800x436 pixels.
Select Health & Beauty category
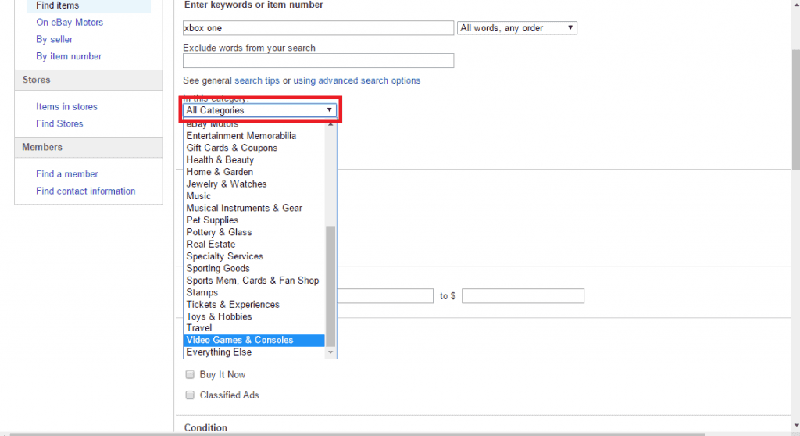(254, 160)
